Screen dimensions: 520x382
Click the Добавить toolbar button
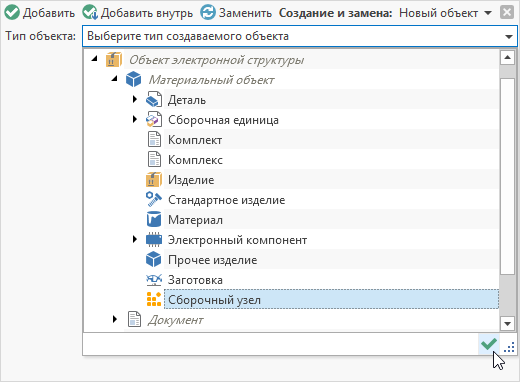point(39,13)
